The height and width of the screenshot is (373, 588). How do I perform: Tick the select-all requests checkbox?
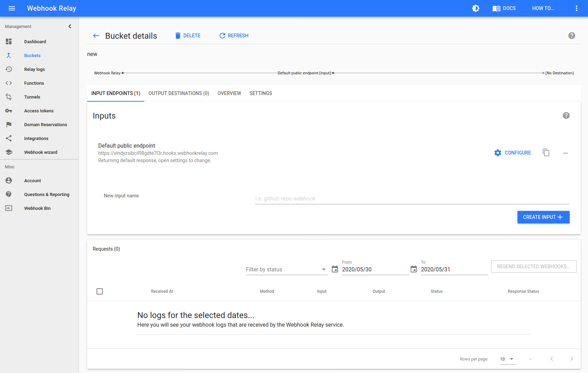(100, 291)
